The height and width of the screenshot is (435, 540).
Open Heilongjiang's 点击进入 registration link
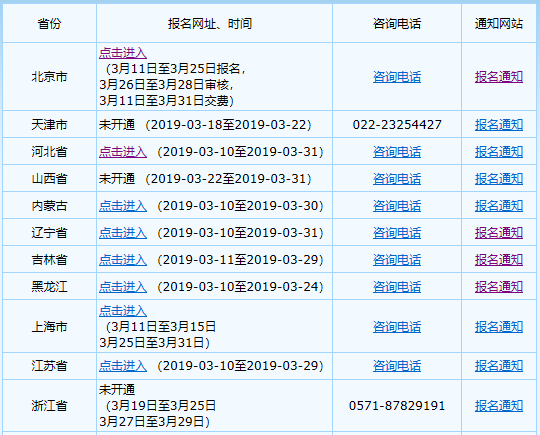(x=123, y=287)
